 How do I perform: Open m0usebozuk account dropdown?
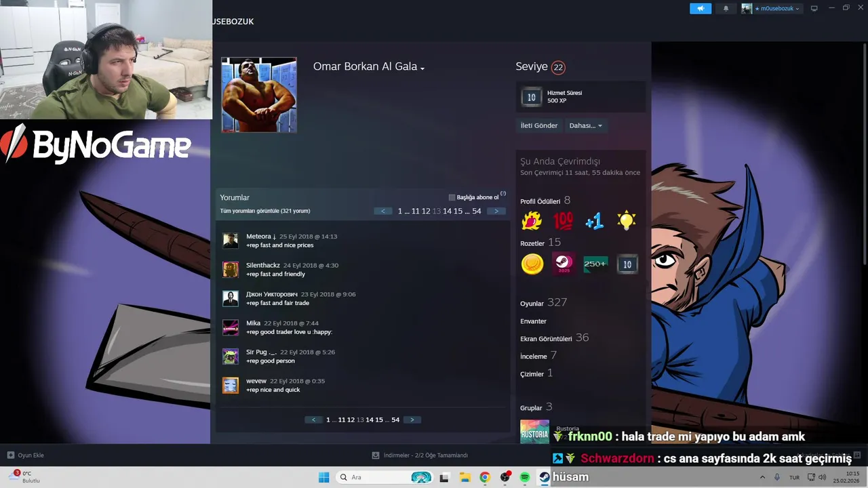[x=776, y=8]
